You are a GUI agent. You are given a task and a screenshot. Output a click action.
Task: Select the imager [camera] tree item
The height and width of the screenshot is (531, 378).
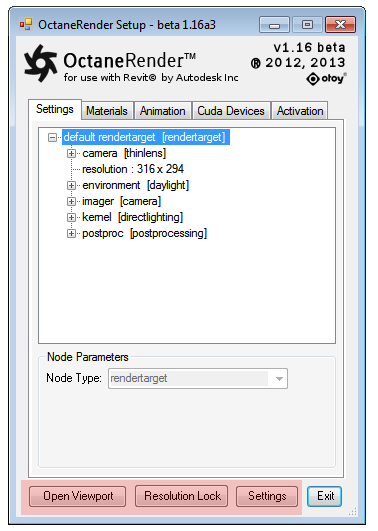121,201
